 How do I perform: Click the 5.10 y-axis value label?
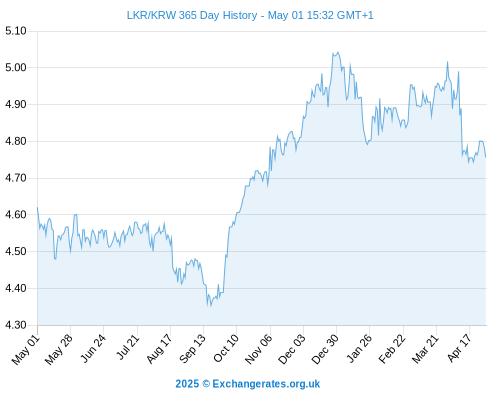(16, 31)
